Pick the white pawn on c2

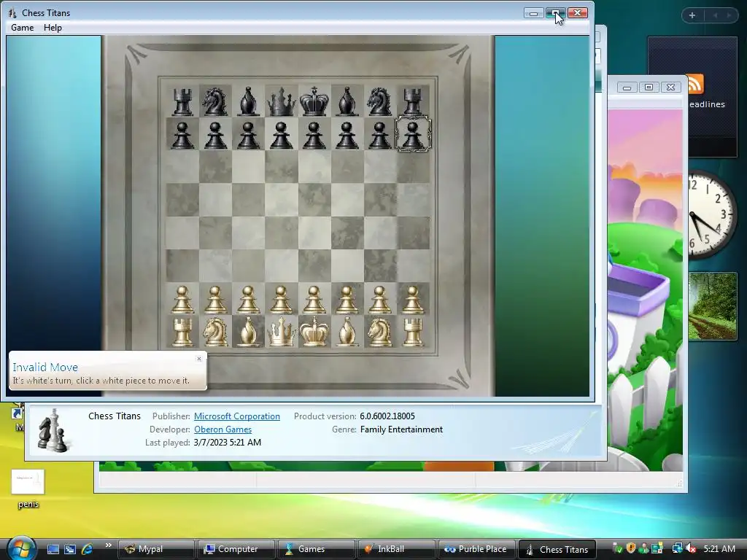[248, 300]
